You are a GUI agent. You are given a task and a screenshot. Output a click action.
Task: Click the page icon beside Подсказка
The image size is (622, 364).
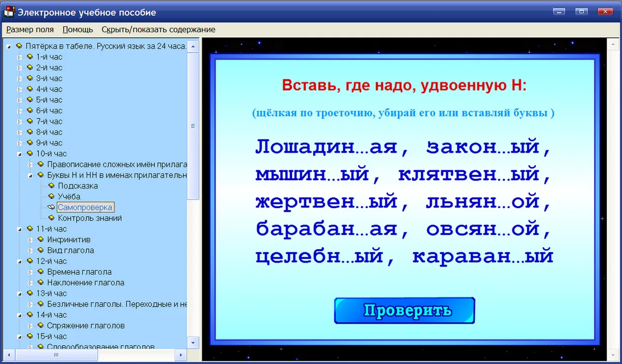tap(51, 186)
